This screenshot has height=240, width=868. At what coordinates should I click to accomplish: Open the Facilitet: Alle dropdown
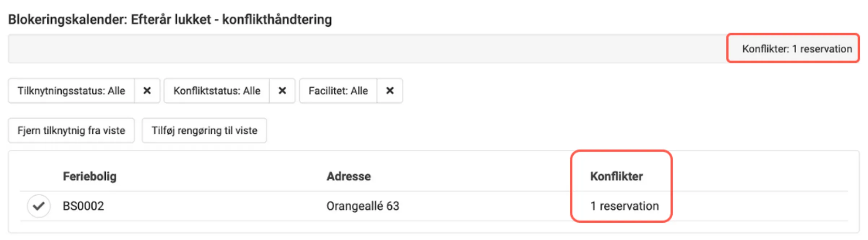[338, 91]
